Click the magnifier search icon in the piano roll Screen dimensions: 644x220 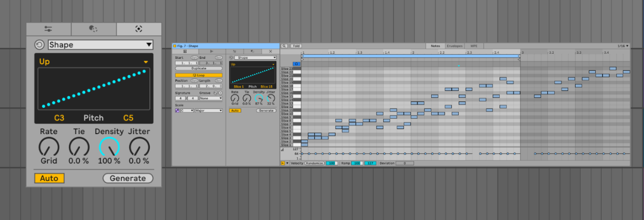pos(284,46)
